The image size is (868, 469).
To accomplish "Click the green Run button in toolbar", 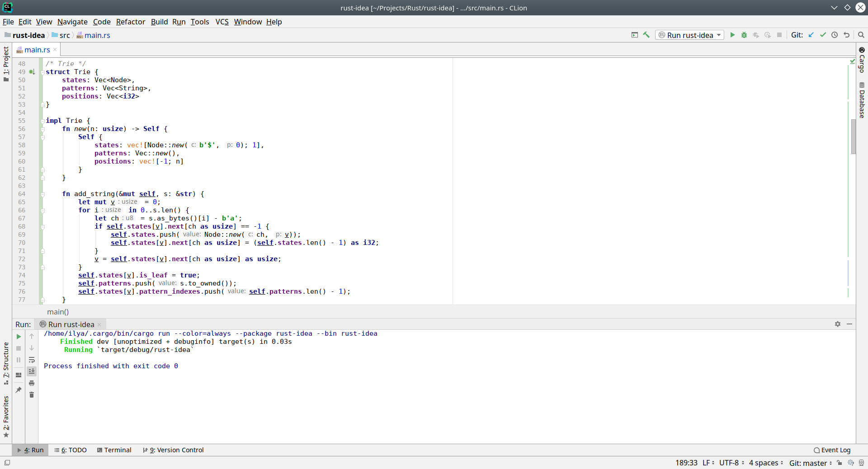I will 732,35.
